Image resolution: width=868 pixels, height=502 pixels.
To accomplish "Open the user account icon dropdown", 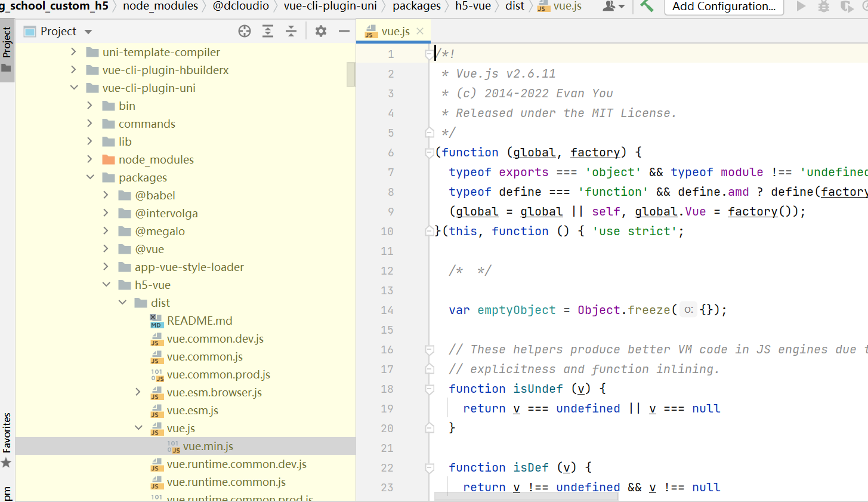I will click(614, 6).
